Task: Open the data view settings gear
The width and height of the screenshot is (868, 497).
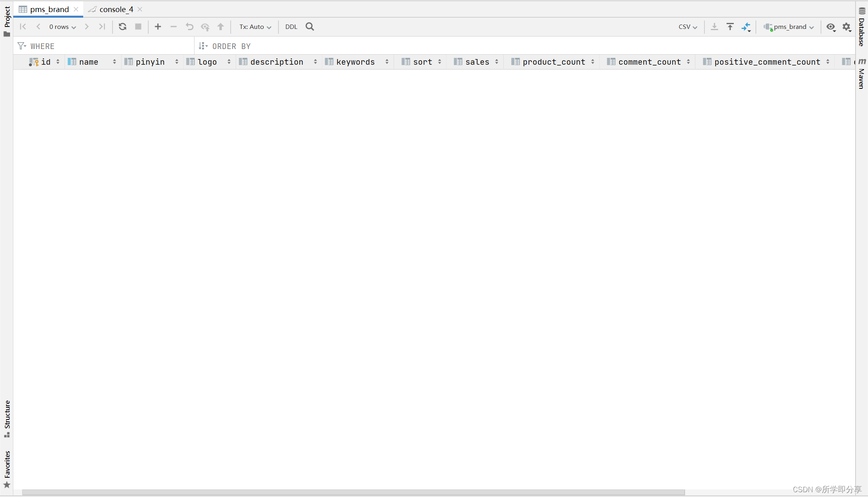Action: [847, 27]
